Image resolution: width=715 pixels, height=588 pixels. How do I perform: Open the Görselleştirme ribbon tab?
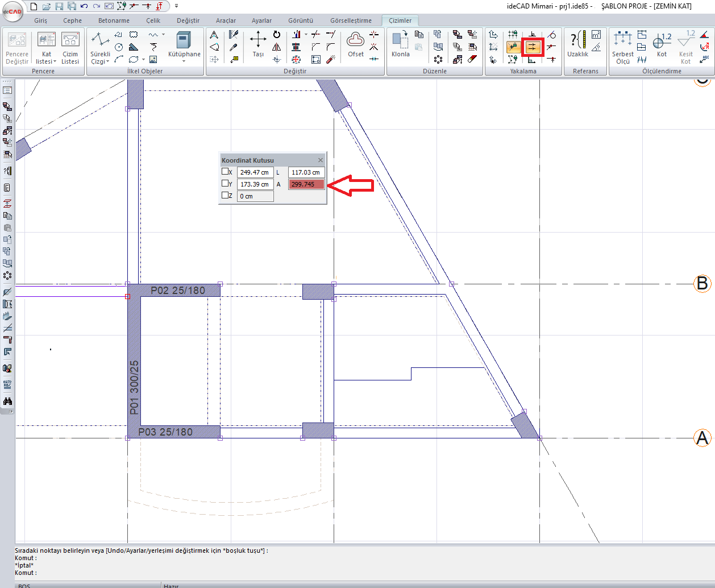click(x=351, y=20)
